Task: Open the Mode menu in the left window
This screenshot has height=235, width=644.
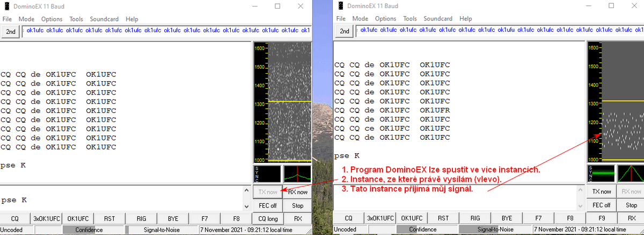Action: pos(26,19)
